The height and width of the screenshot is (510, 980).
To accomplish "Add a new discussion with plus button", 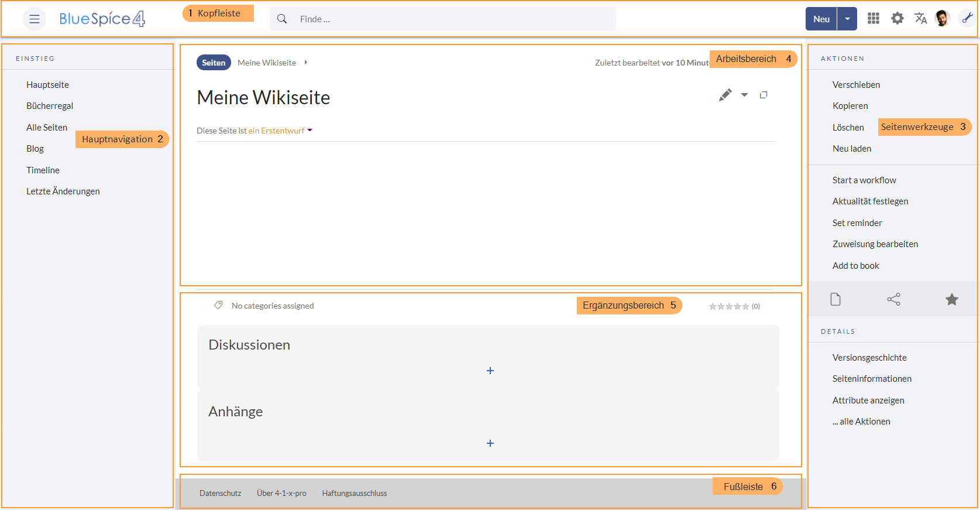I will pos(490,371).
